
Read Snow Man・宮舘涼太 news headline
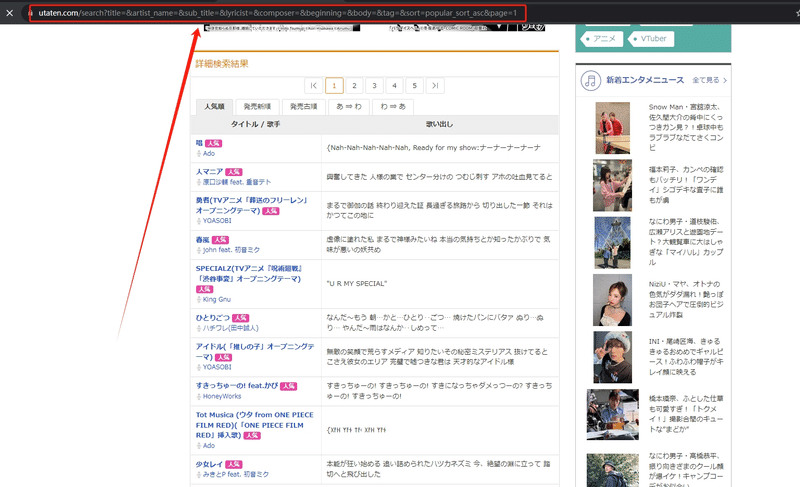pyautogui.click(x=686, y=127)
